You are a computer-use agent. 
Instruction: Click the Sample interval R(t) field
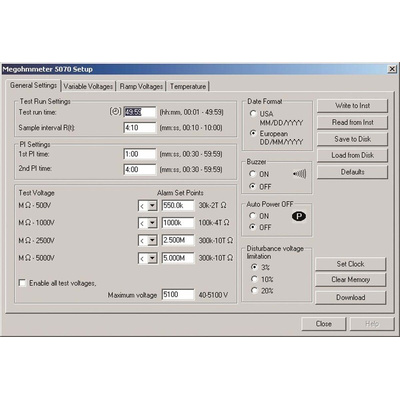pyautogui.click(x=140, y=128)
